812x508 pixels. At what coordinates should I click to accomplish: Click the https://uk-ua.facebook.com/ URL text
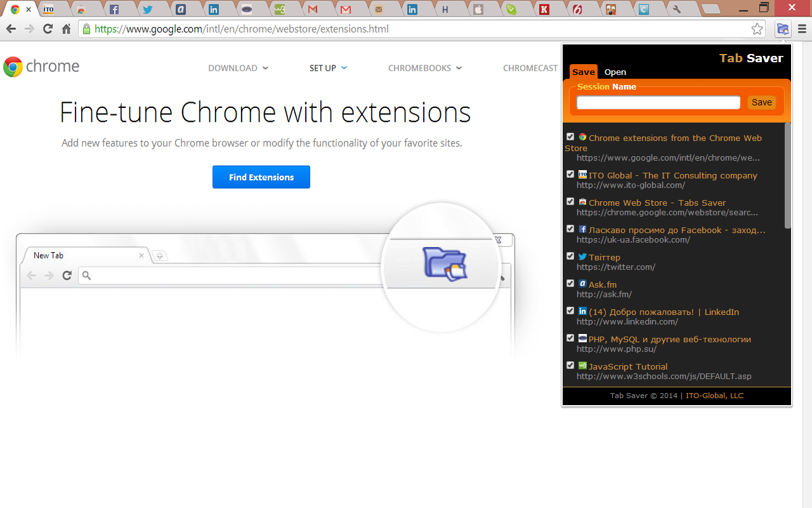tap(633, 240)
